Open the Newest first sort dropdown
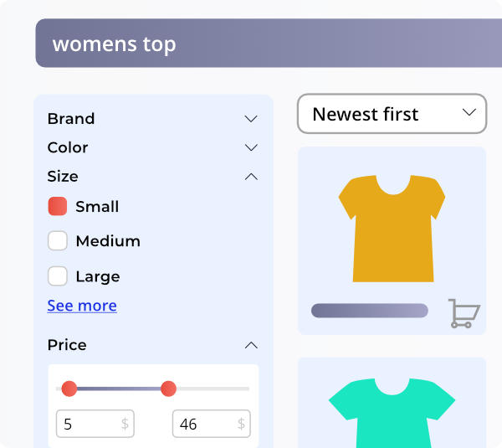Image resolution: width=502 pixels, height=448 pixels. click(392, 114)
